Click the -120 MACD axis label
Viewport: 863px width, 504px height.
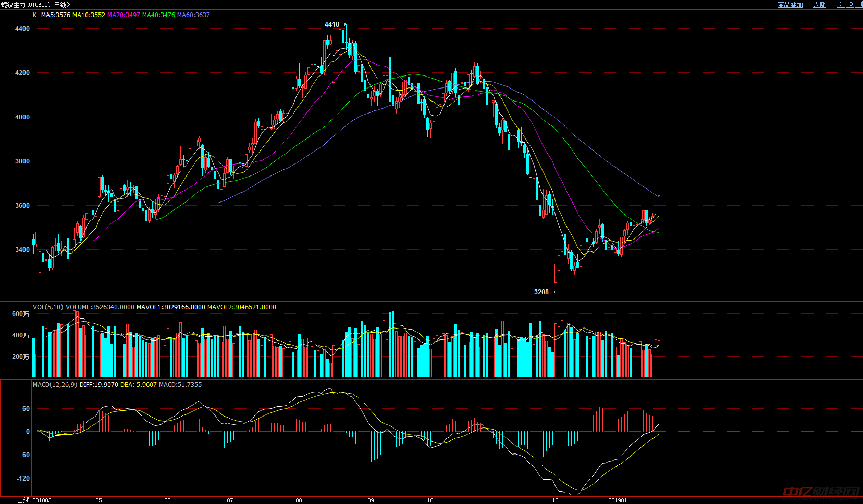point(23,478)
